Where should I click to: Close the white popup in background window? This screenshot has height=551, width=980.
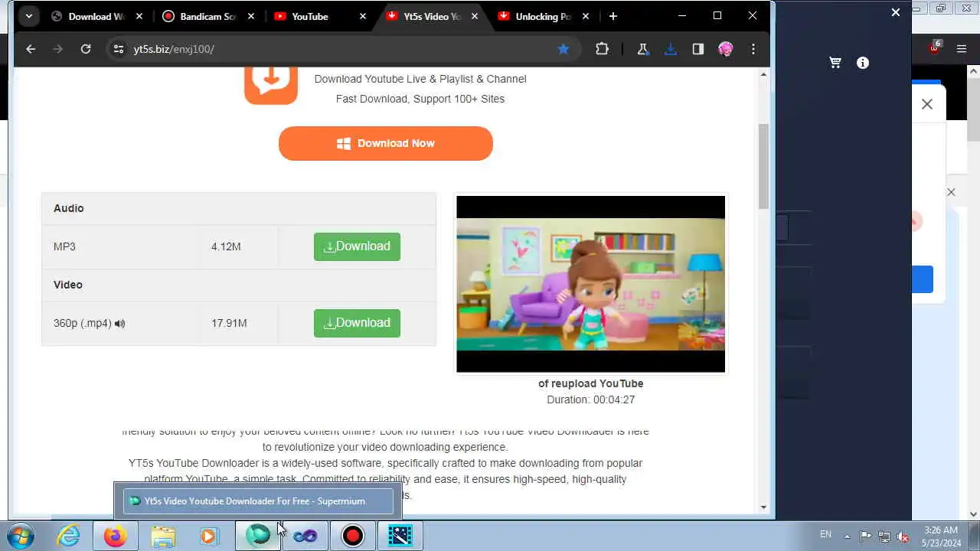pos(927,104)
